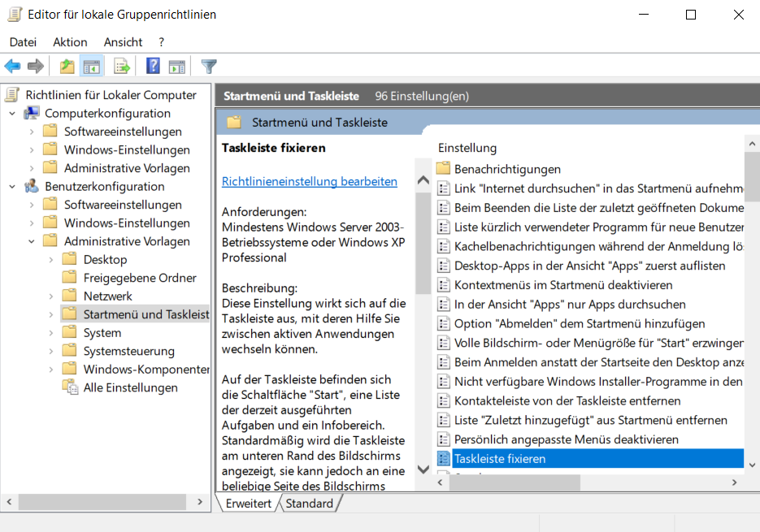Click the Richtlinieneinstellung bearbeiten link
The width and height of the screenshot is (760, 532).
point(310,181)
